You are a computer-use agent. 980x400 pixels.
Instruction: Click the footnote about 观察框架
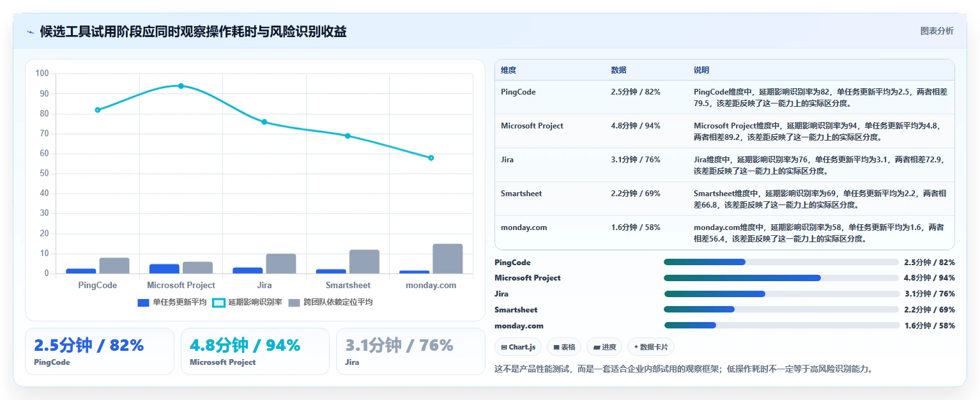click(684, 369)
